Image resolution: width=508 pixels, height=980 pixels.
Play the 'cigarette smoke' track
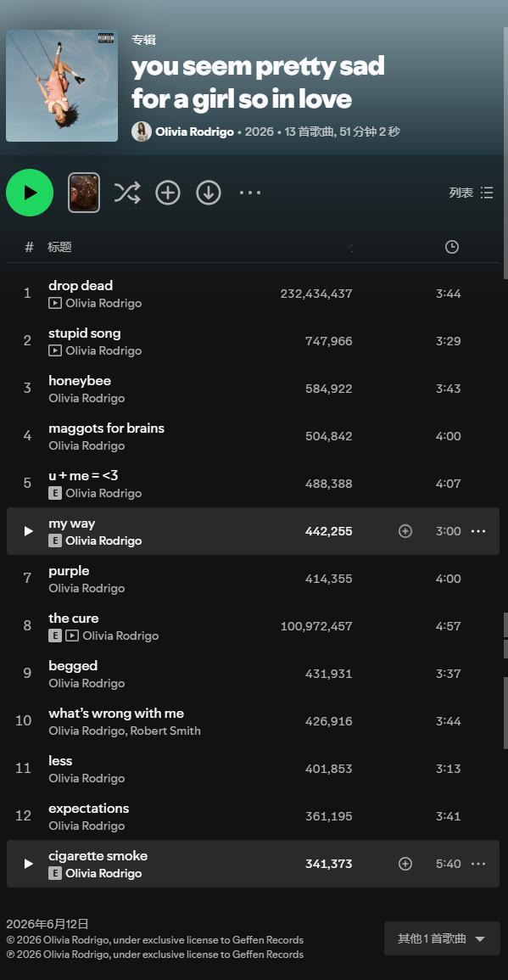(28, 864)
